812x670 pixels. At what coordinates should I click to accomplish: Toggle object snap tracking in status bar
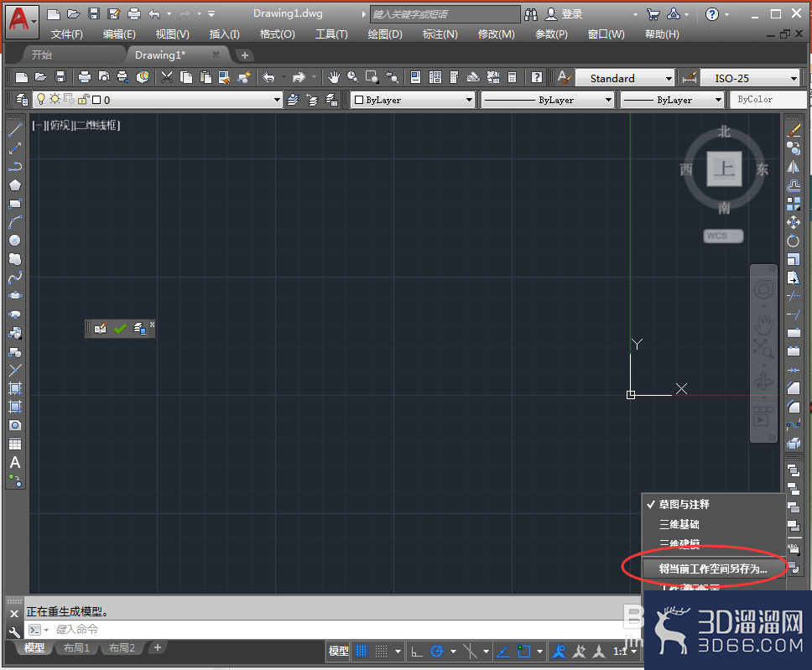(x=502, y=652)
